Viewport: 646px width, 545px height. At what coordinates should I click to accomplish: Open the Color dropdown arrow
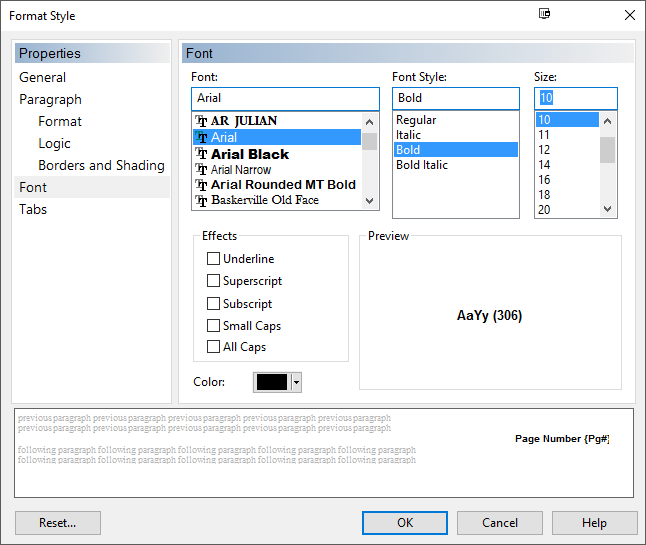296,383
